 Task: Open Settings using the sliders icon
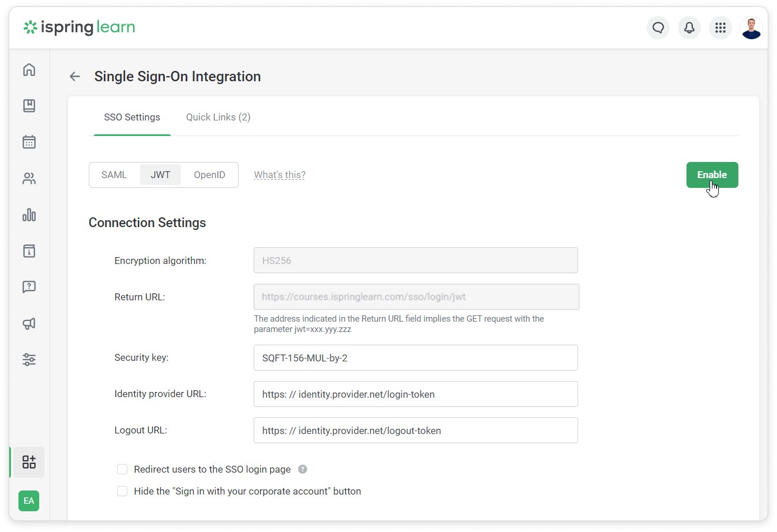[x=29, y=360]
